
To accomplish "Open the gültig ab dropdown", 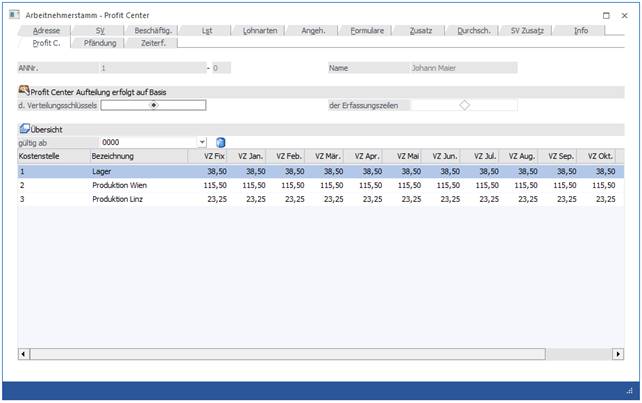I will 202,143.
